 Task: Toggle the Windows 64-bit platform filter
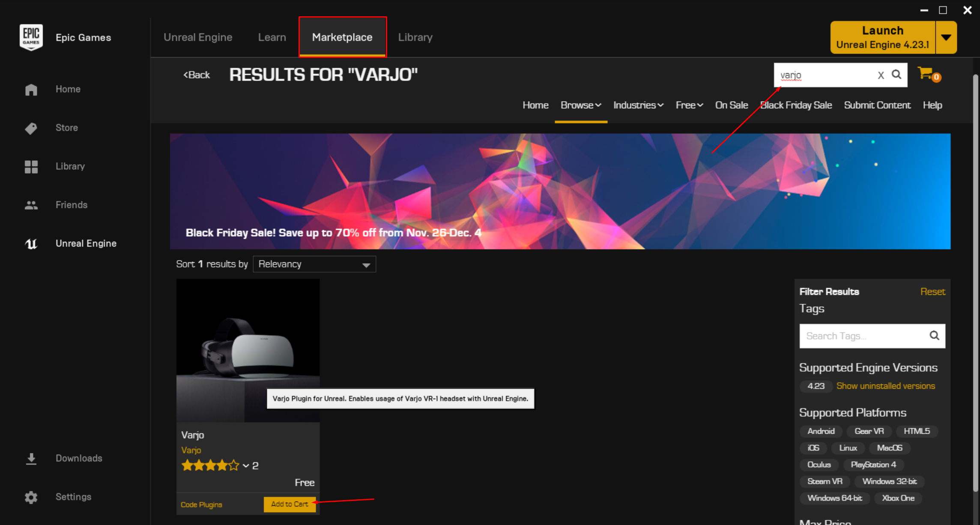[x=834, y=498]
